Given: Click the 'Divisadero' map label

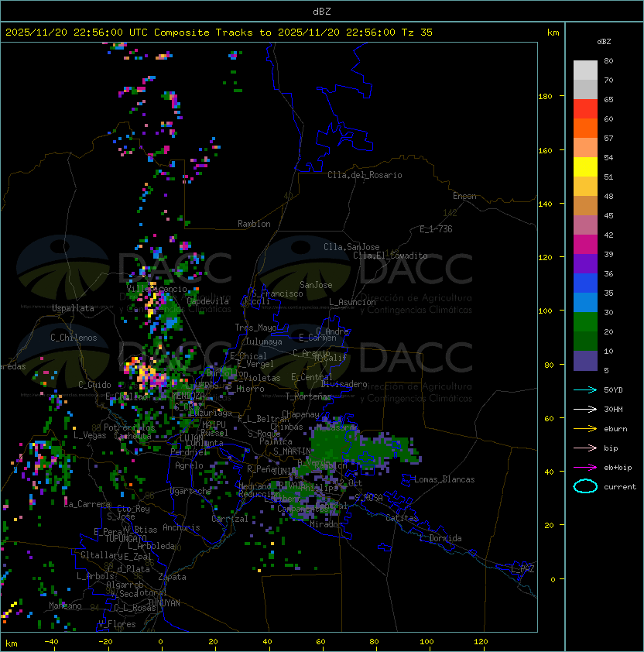Looking at the screenshot, I should tap(344, 384).
